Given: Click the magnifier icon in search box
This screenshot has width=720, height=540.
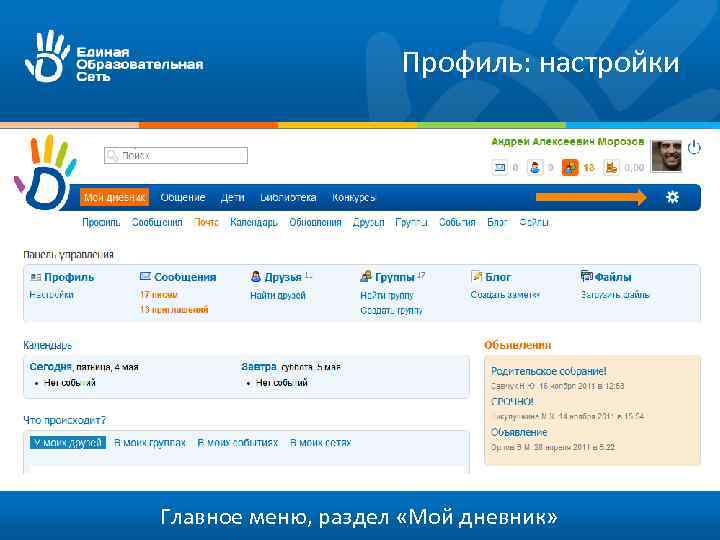Looking at the screenshot, I should pyautogui.click(x=112, y=156).
